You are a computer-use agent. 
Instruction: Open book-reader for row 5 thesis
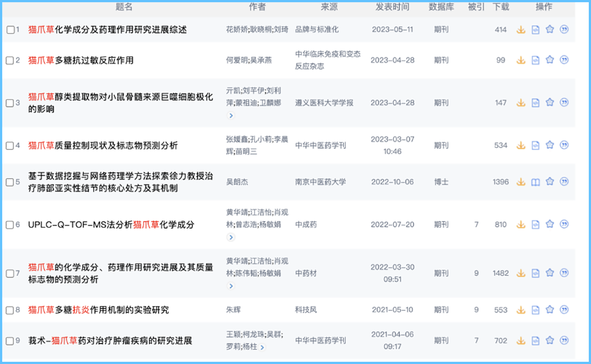[x=535, y=182]
